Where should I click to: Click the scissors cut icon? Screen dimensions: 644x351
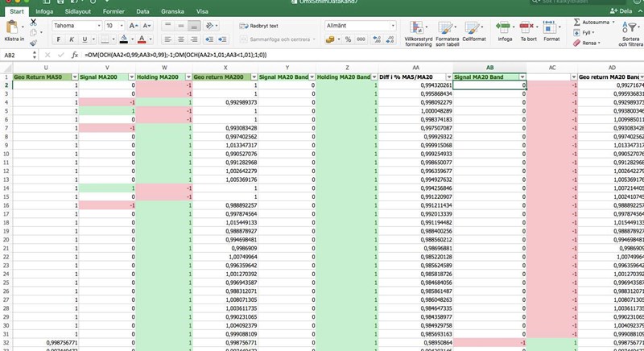point(34,22)
